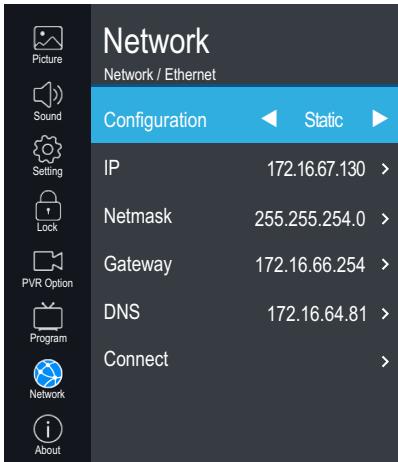Select the Connect menu row
Image resolution: width=398 pixels, height=462 pixels.
[x=244, y=360]
